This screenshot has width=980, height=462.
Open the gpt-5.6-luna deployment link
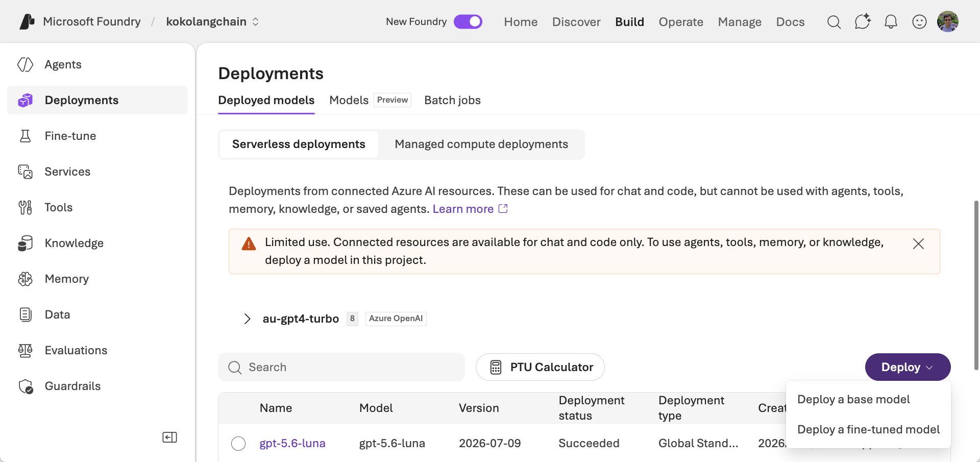(292, 443)
